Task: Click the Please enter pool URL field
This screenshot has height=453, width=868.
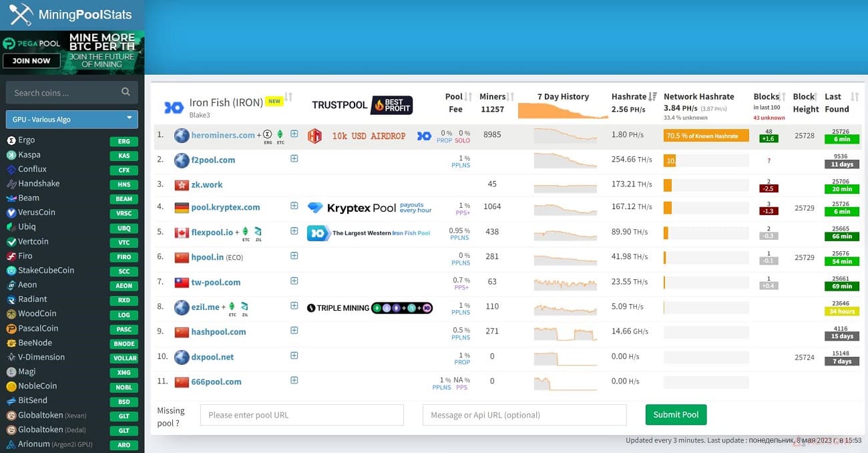Action: click(x=302, y=415)
